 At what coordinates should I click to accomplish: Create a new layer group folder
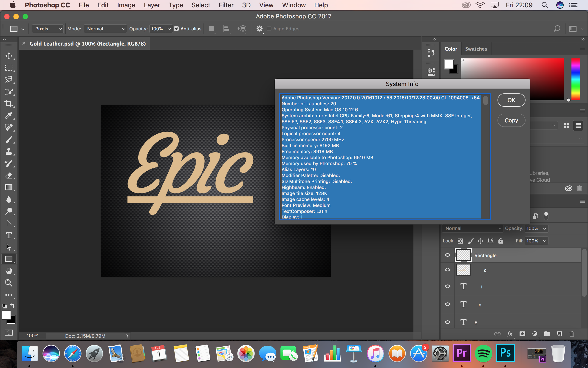[x=547, y=334]
